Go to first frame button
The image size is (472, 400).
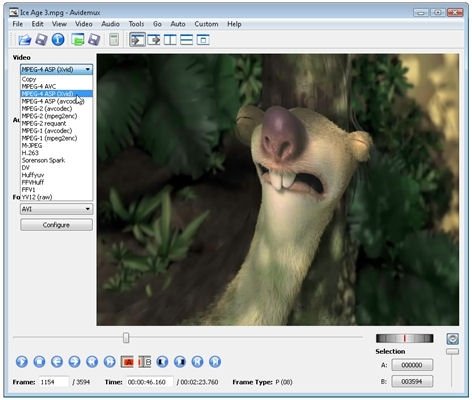(197, 362)
